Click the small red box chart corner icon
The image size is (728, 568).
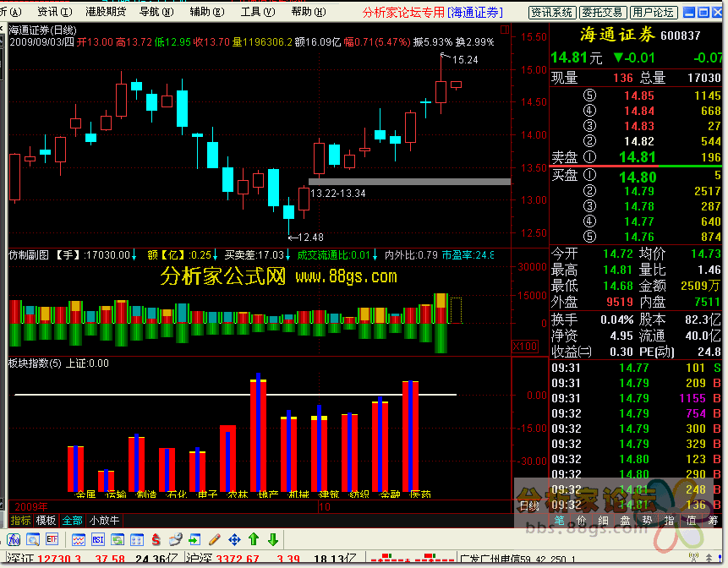(x=505, y=30)
